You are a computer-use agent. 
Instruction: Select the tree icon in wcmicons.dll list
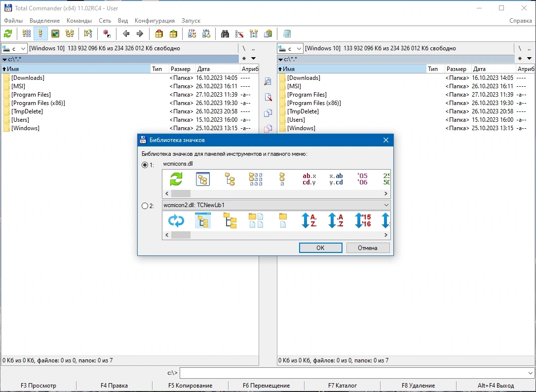click(x=230, y=179)
